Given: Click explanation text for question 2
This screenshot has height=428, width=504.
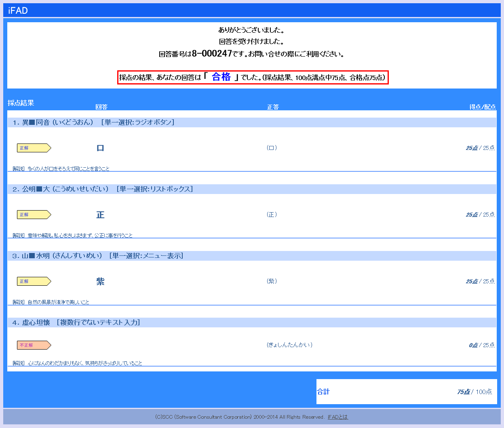Looking at the screenshot, I should [80, 235].
